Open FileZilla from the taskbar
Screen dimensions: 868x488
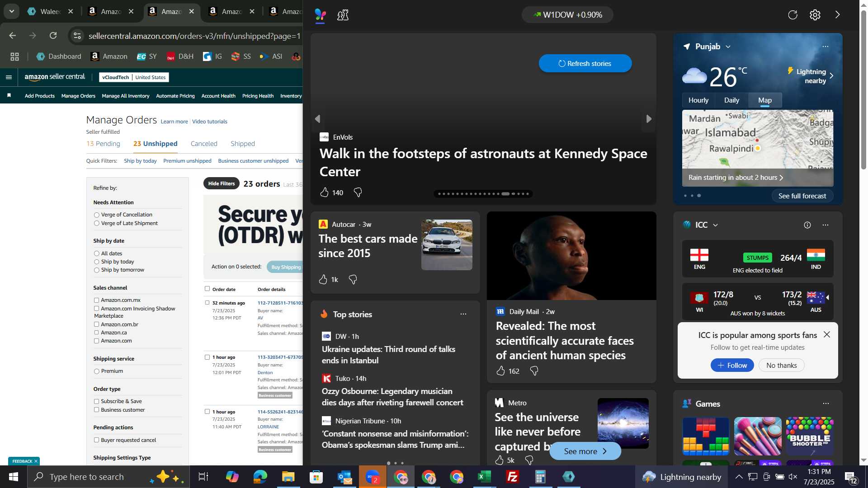(513, 477)
